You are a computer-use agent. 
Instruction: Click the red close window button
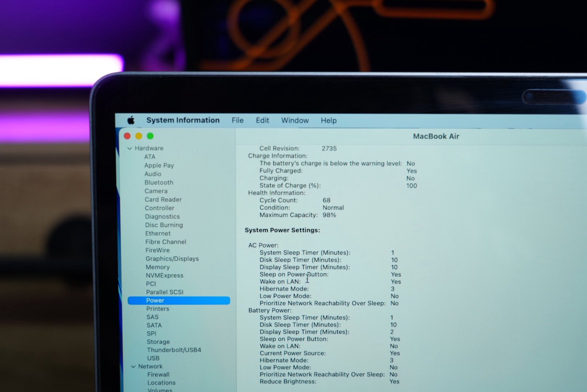tap(127, 136)
